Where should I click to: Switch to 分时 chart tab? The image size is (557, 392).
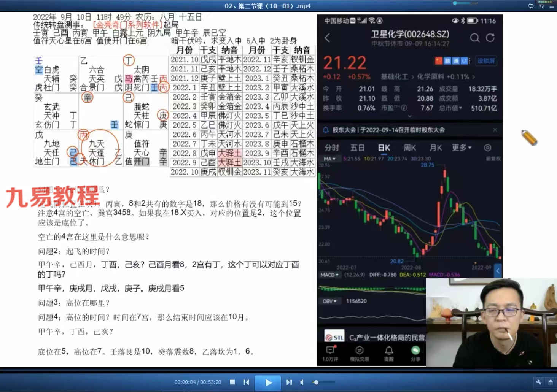tap(331, 148)
